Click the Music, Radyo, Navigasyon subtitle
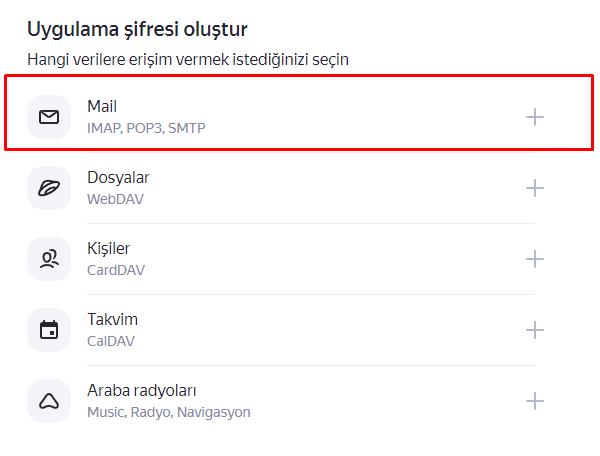Viewport: 600px width, 456px height. coord(168,412)
